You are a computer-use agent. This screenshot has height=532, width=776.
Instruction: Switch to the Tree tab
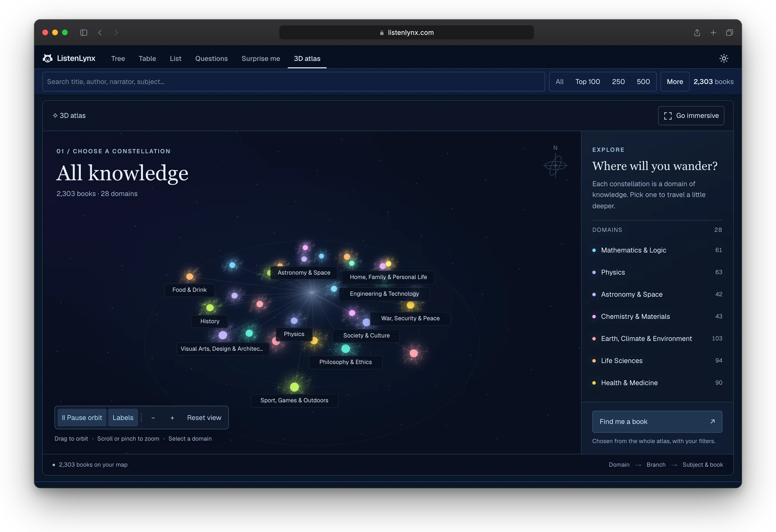(x=118, y=59)
